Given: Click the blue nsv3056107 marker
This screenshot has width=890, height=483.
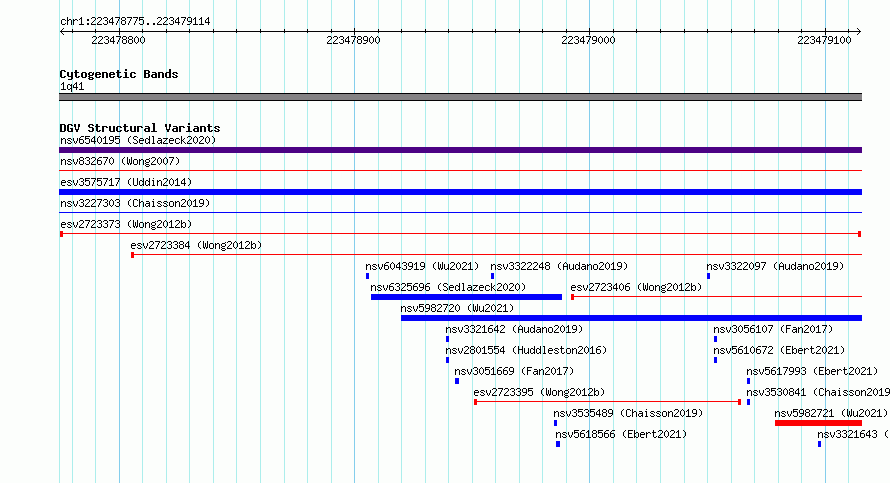Looking at the screenshot, I should click(x=715, y=339).
